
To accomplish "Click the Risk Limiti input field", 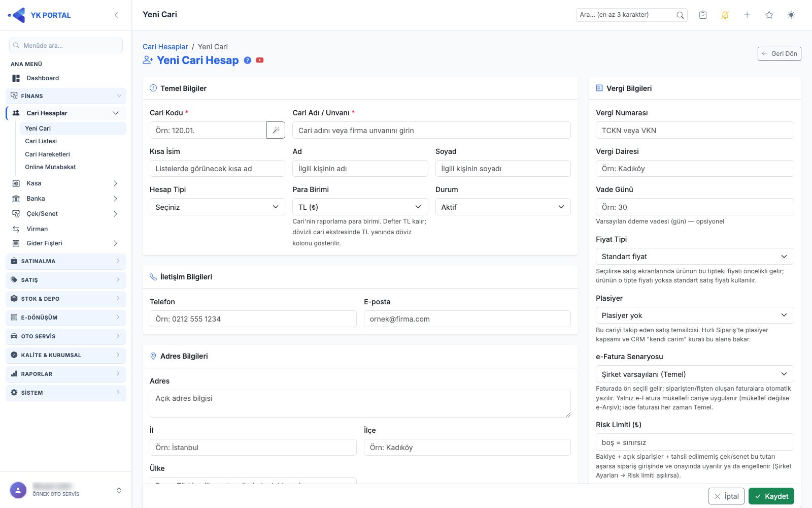I will tap(695, 442).
